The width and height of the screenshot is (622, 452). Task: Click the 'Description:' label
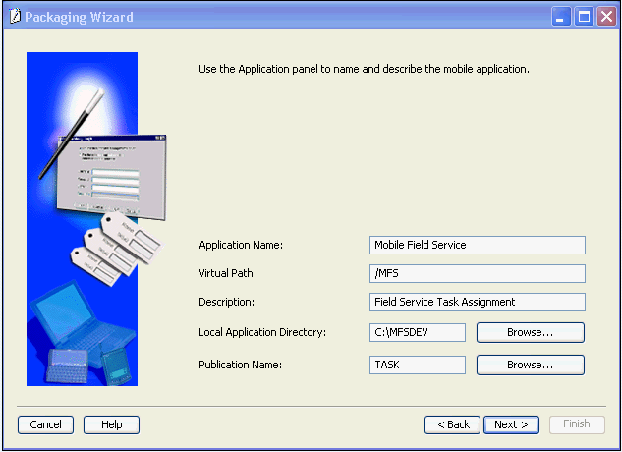pyautogui.click(x=227, y=302)
